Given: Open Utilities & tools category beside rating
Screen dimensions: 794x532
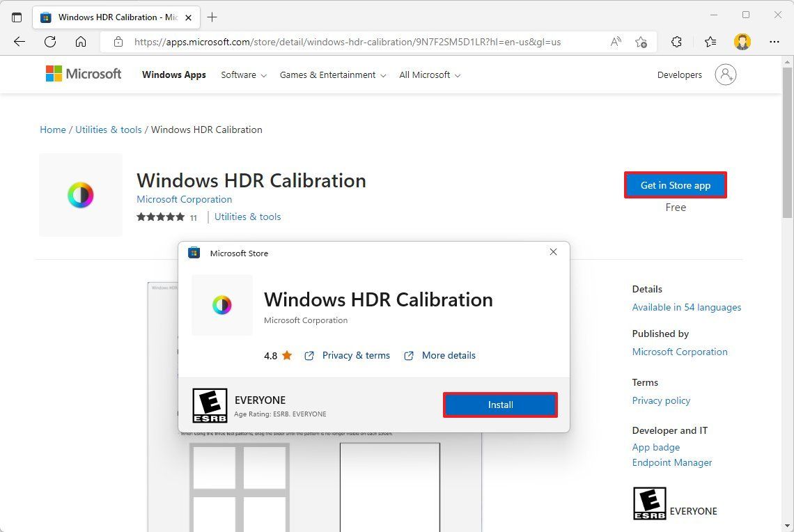Looking at the screenshot, I should click(x=248, y=217).
